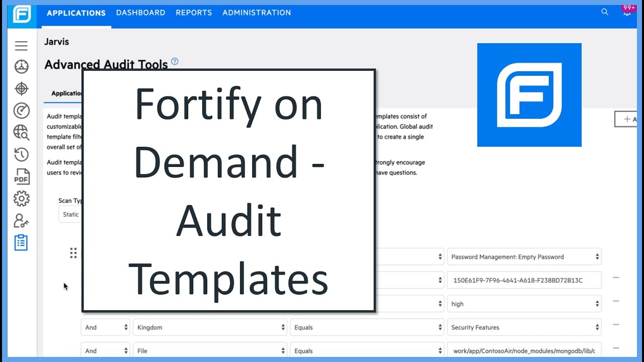This screenshot has height=362, width=644.
Task: Click the Advanced Audit Tools heading
Action: coord(106,64)
